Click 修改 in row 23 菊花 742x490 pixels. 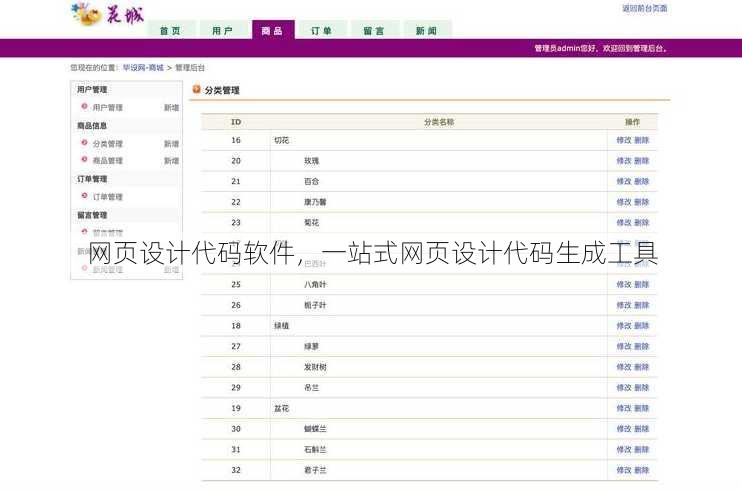click(624, 223)
